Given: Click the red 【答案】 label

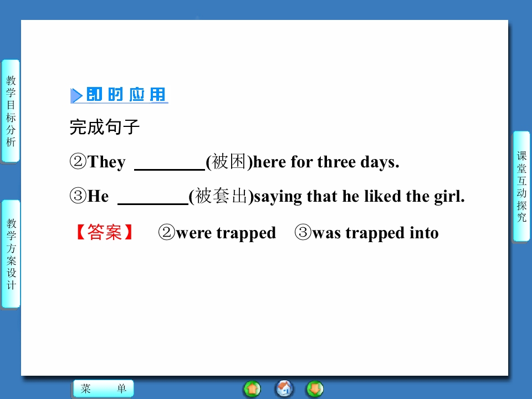Looking at the screenshot, I should click(105, 233).
